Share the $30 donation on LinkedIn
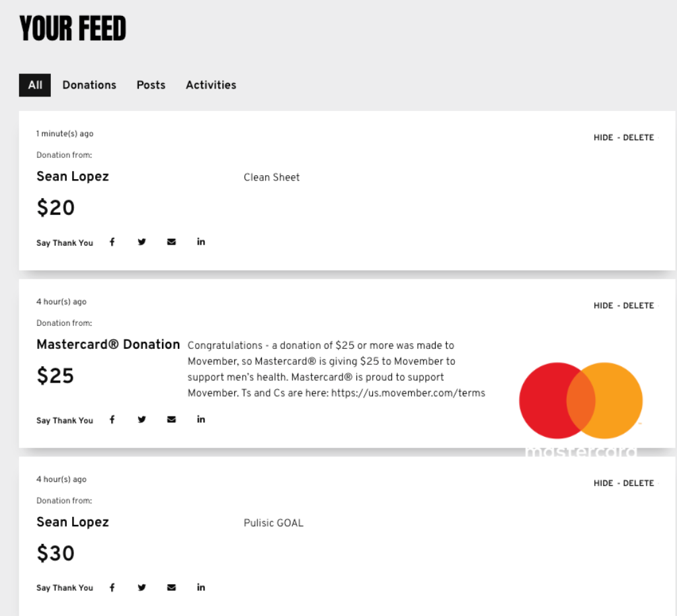Screen dimensions: 677x616 tap(201, 587)
